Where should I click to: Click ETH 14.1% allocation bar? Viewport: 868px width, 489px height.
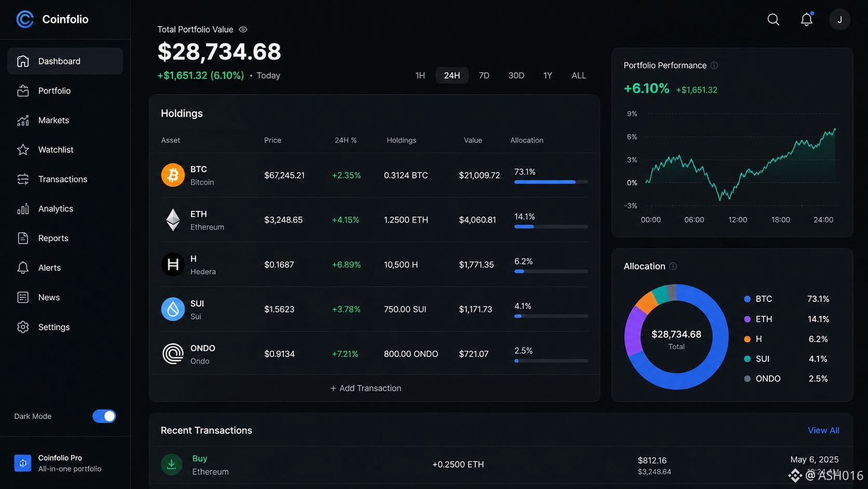551,227
